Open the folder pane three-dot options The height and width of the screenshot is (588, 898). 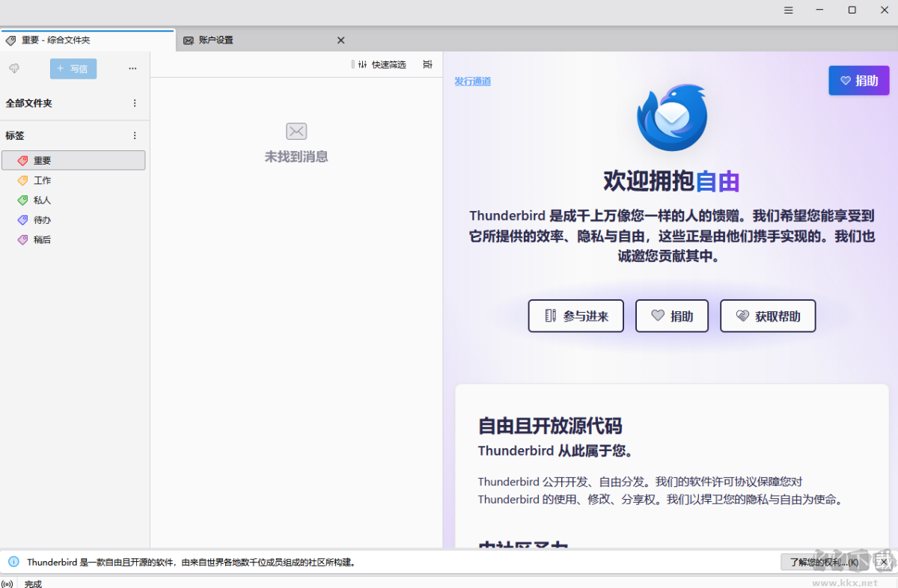click(x=132, y=68)
